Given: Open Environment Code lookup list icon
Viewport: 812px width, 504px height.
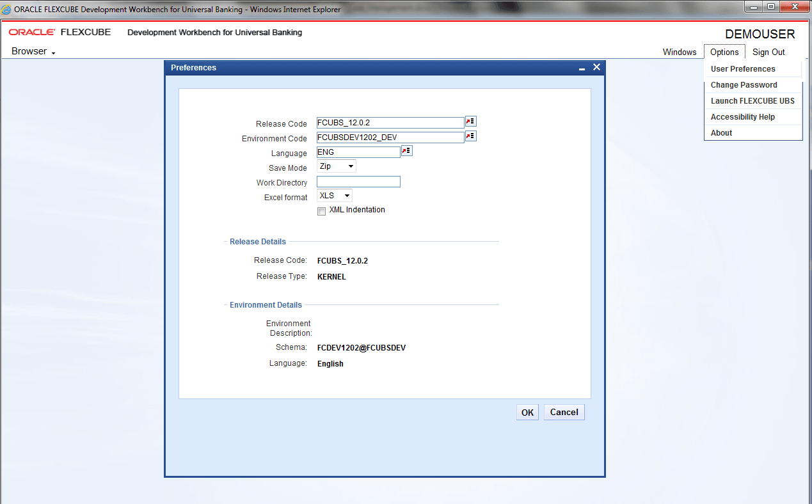Looking at the screenshot, I should pyautogui.click(x=471, y=136).
